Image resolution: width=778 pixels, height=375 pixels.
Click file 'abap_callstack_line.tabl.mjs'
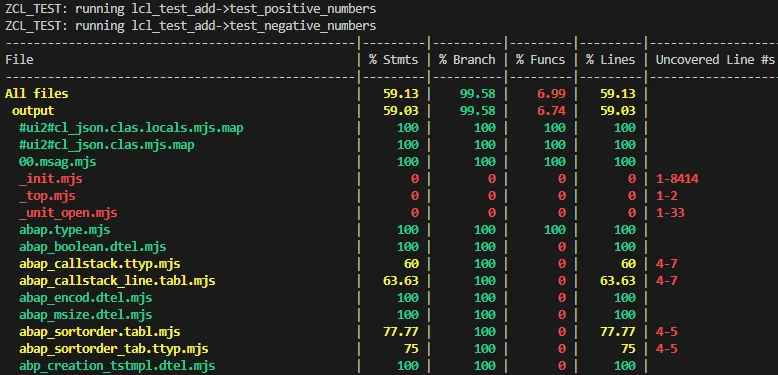point(117,281)
